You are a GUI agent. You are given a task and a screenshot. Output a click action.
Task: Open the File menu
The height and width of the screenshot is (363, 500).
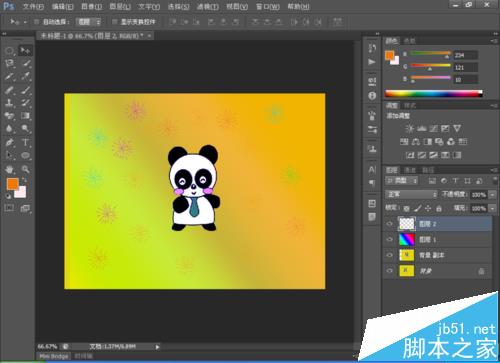pyautogui.click(x=33, y=6)
